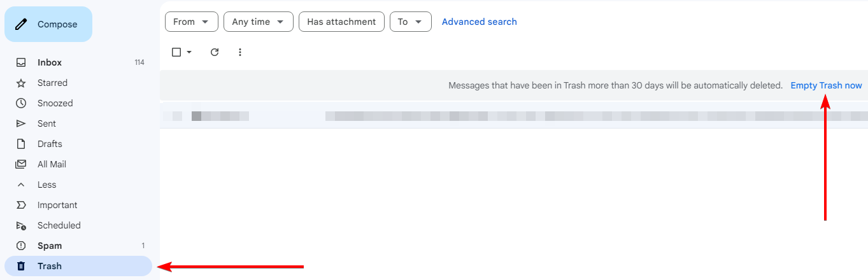Viewport: 868px width, 280px height.
Task: Open the More options three-dot menu
Action: point(240,52)
